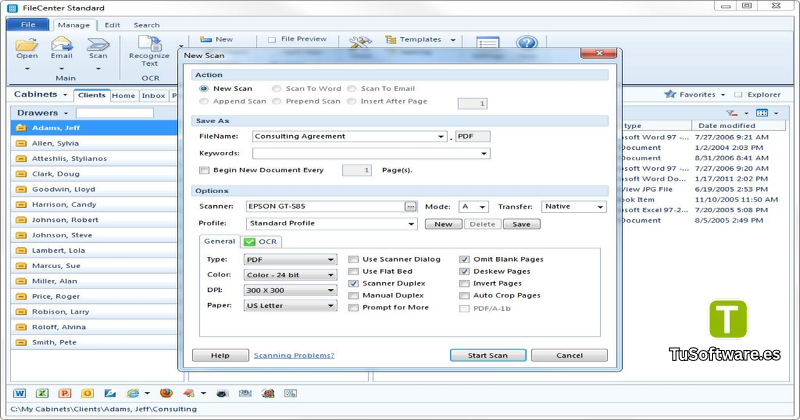
Task: Uncheck Deskew Pages option
Action: (464, 271)
